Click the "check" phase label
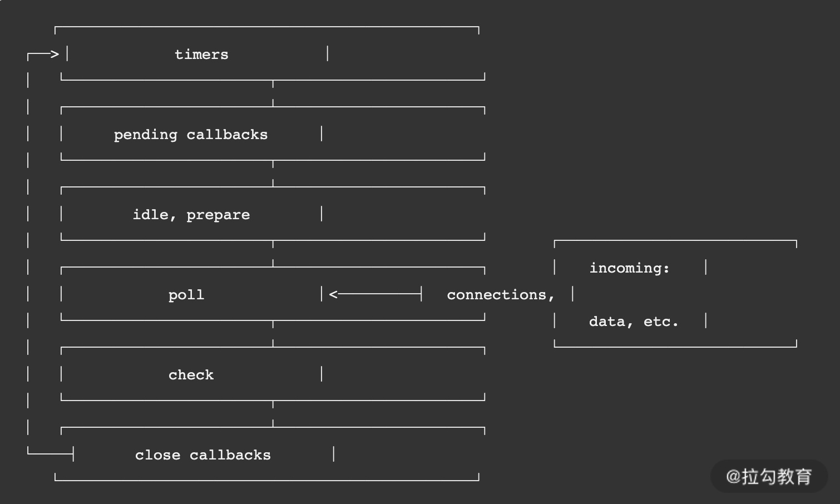This screenshot has width=840, height=504. (191, 375)
